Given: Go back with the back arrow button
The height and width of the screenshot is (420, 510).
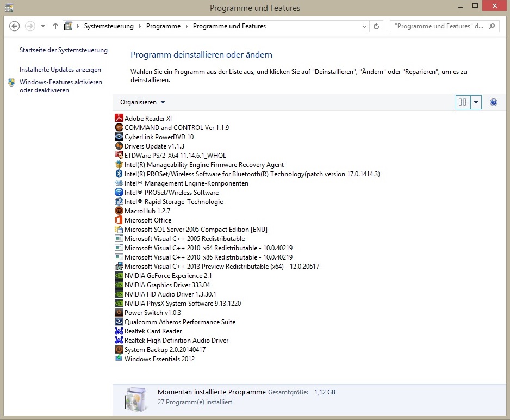Looking at the screenshot, I should click(x=14, y=26).
